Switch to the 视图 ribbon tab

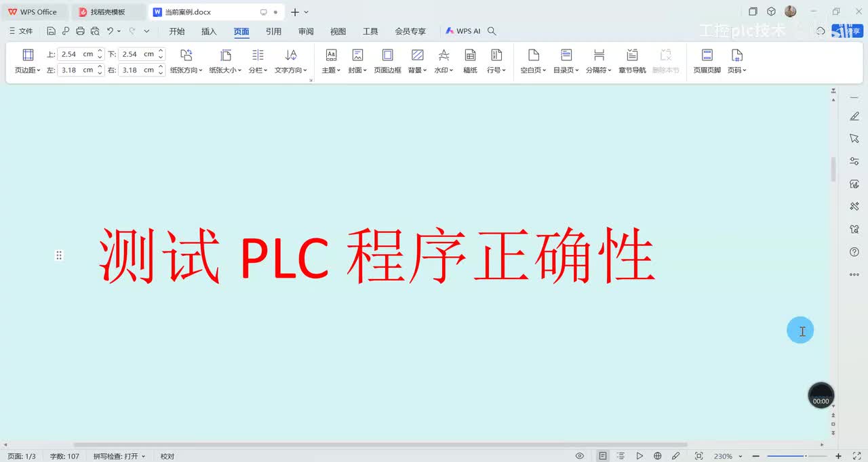[x=338, y=31]
